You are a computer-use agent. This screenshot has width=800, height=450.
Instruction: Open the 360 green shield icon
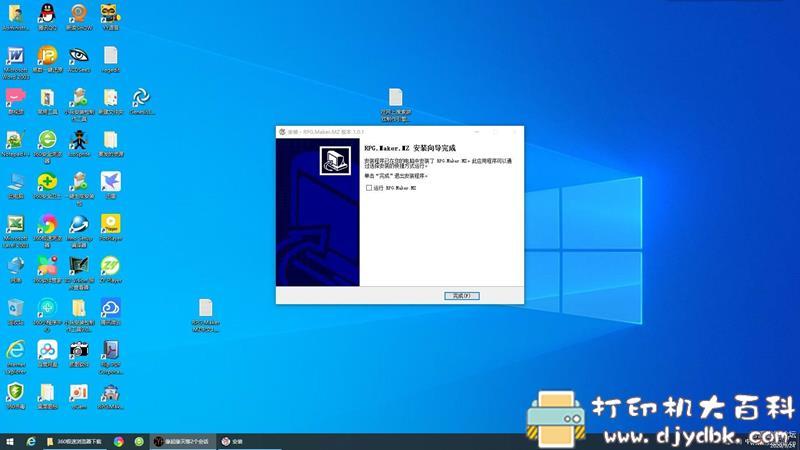tap(16, 396)
